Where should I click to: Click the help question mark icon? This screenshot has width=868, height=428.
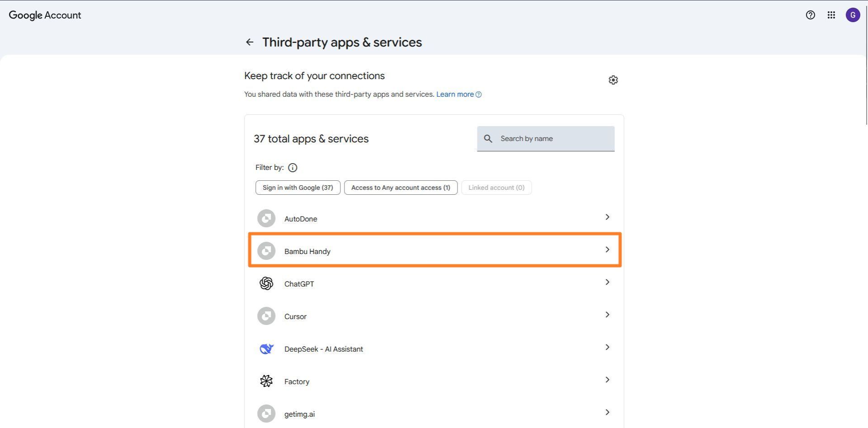click(809, 14)
